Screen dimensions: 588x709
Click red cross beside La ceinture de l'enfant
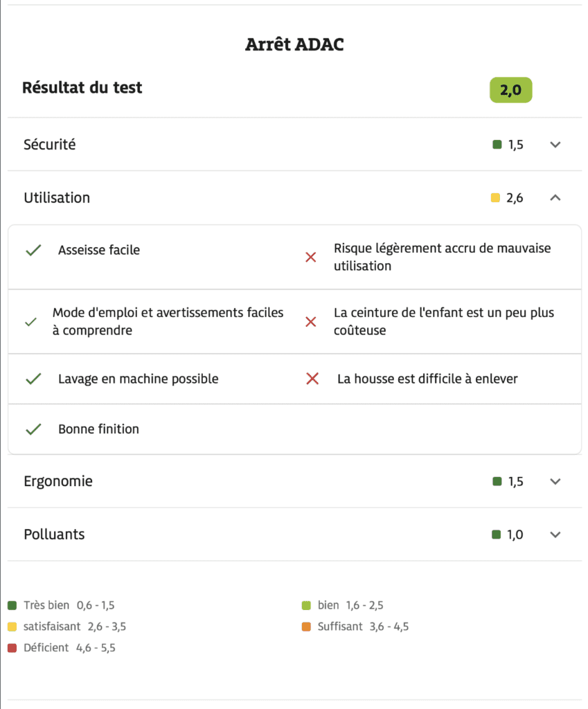coord(311,322)
